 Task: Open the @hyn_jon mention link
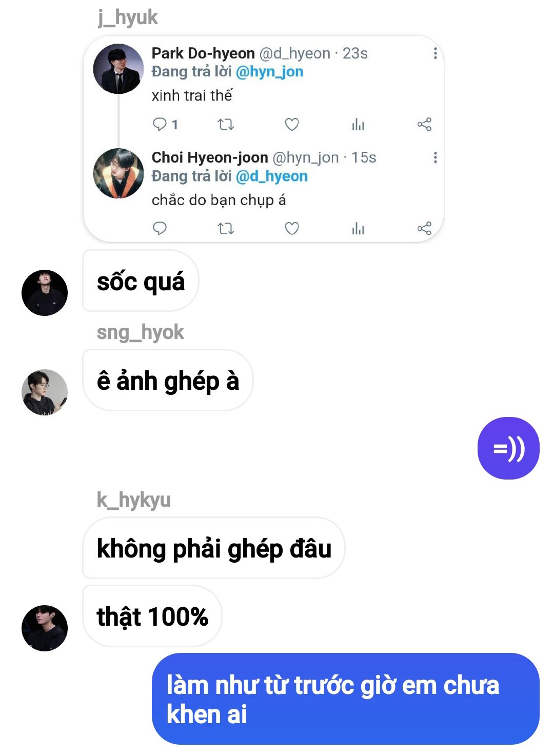point(269,72)
